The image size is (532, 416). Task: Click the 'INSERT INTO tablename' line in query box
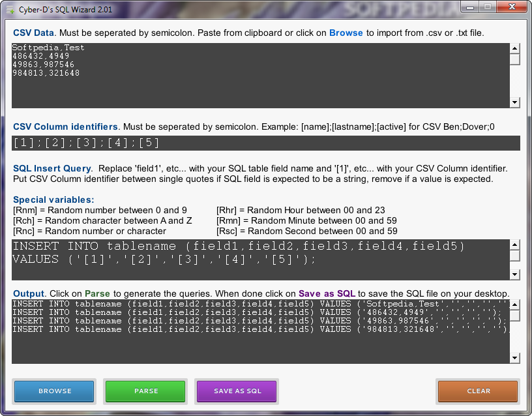239,246
